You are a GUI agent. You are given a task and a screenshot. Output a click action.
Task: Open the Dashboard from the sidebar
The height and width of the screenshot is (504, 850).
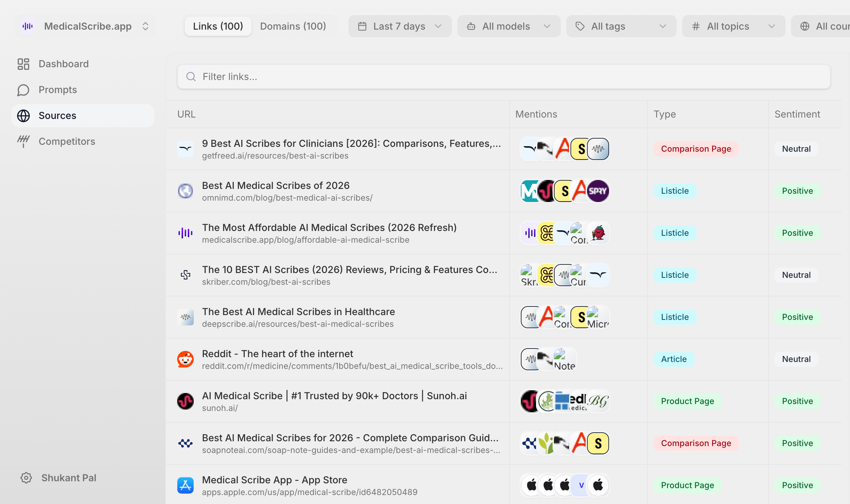point(63,64)
